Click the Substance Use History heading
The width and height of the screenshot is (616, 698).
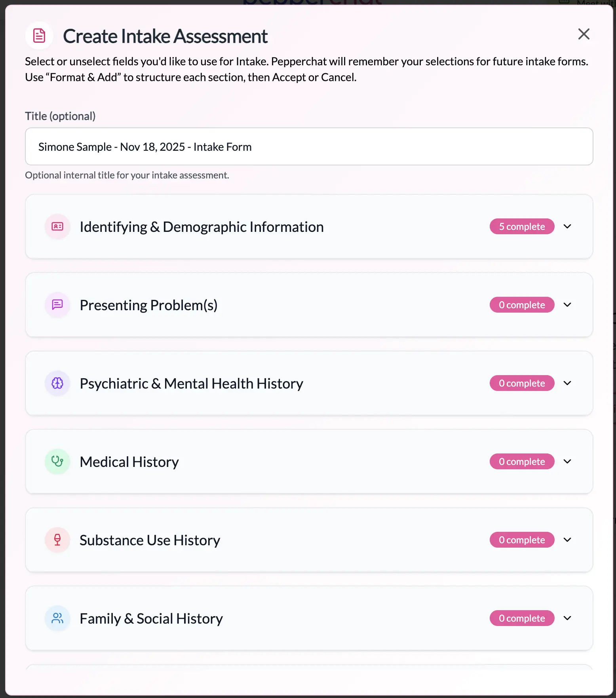click(x=150, y=540)
